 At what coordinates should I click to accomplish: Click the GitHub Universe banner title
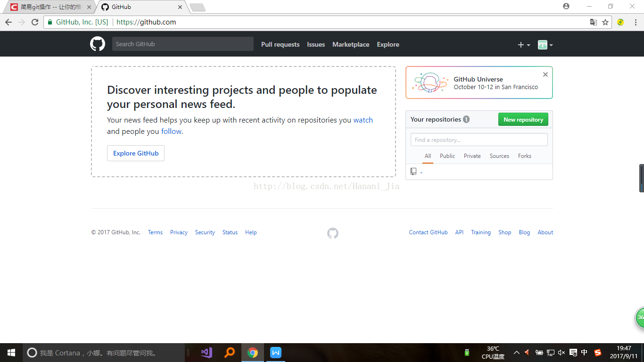click(478, 79)
